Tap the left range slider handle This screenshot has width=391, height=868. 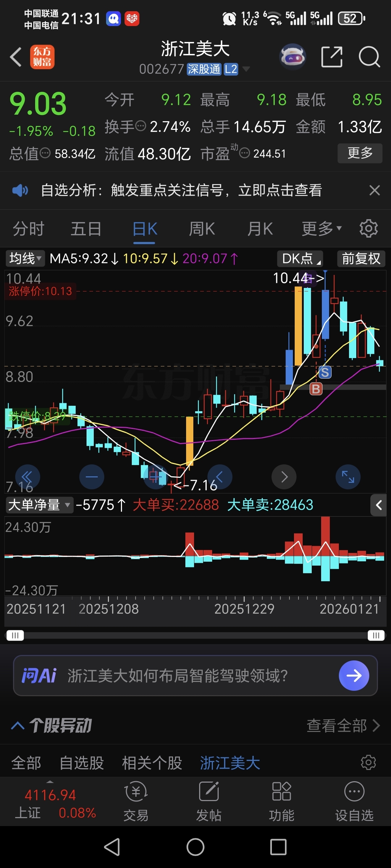[x=15, y=635]
